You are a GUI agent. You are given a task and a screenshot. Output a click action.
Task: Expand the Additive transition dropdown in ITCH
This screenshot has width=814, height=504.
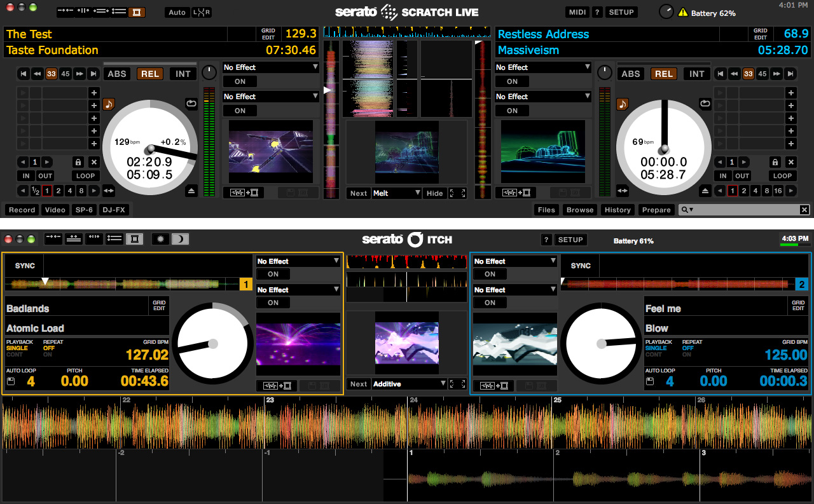pos(410,384)
